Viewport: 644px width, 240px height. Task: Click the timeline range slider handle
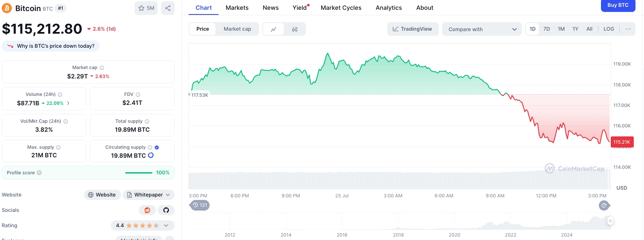coord(610,221)
